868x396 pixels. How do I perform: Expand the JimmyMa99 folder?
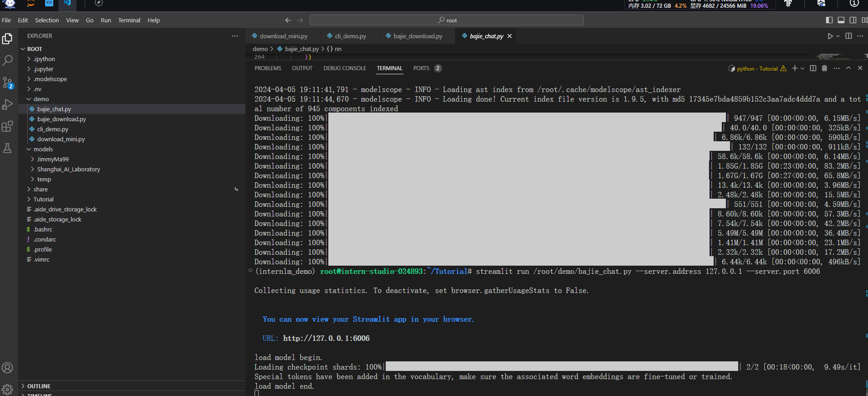coord(132,159)
